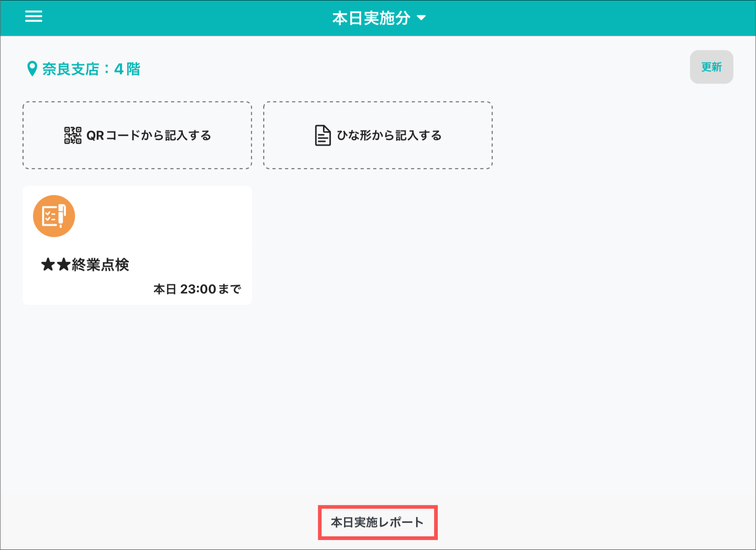Click inside the dashed QR code entry box
The image size is (756, 550).
coord(137,157)
